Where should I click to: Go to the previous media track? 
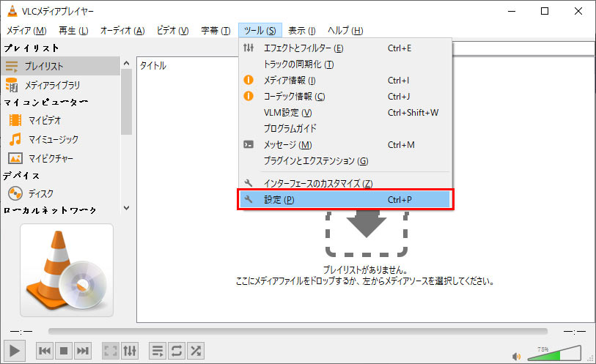coord(45,351)
